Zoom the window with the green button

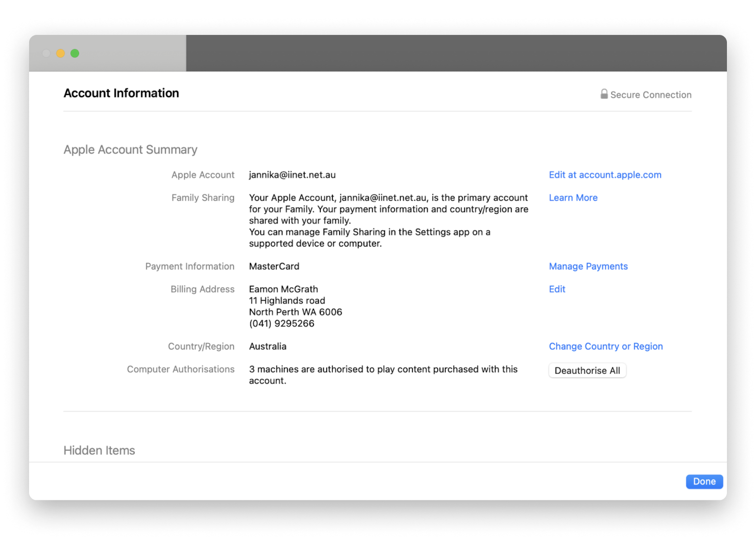(x=75, y=53)
